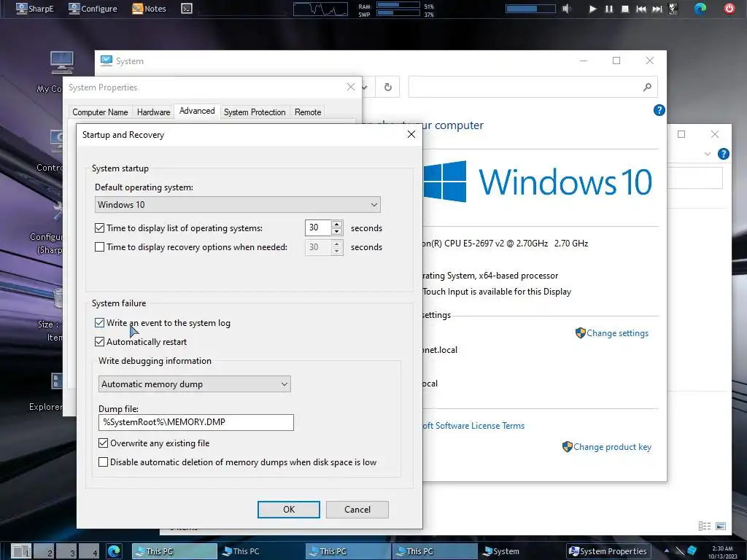Image resolution: width=747 pixels, height=560 pixels.
Task: Switch to the Computer Name tab
Action: [100, 112]
